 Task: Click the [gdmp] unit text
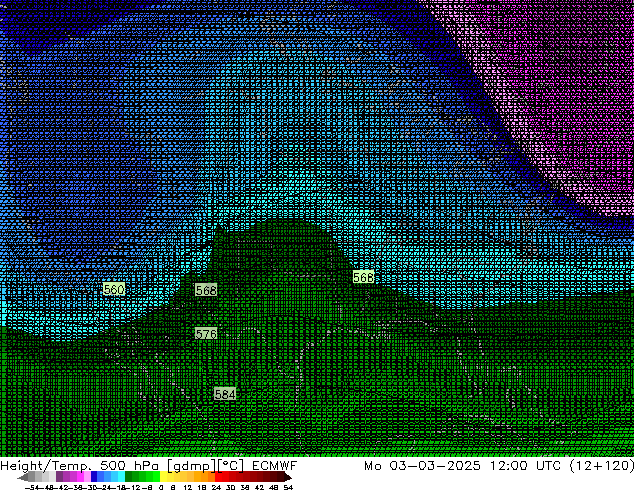pos(192,466)
